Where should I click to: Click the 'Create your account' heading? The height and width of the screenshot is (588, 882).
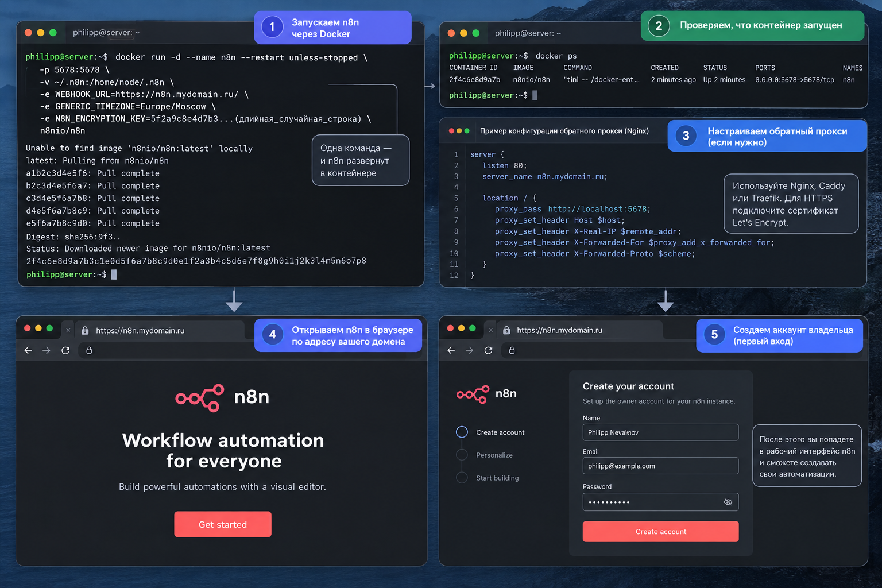[x=628, y=386]
